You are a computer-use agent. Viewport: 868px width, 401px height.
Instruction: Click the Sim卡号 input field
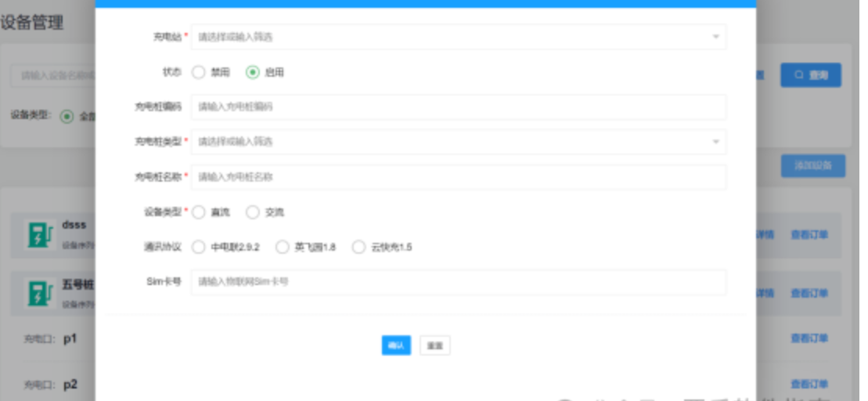[x=458, y=282]
